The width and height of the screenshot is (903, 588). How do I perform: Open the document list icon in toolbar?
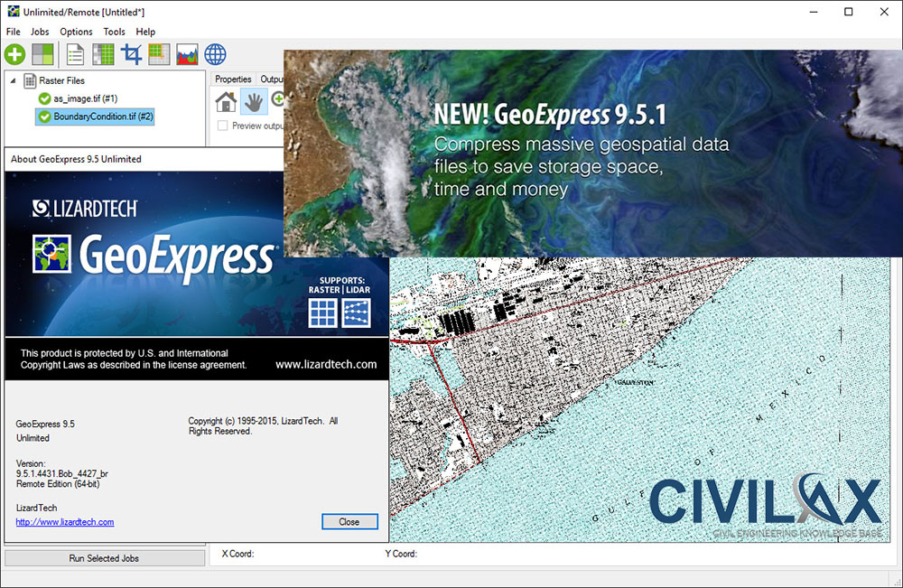(75, 55)
